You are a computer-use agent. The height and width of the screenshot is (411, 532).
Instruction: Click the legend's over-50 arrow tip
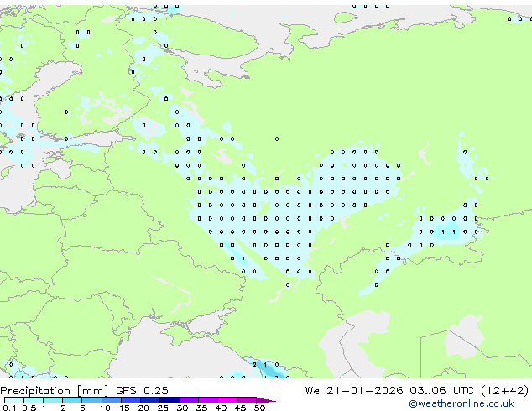[266, 400]
